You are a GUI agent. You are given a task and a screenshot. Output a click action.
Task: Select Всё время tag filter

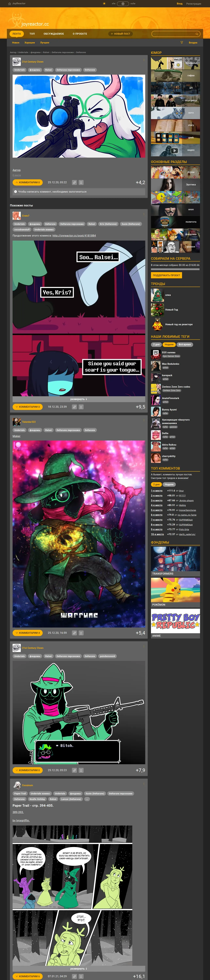[x=185, y=345]
